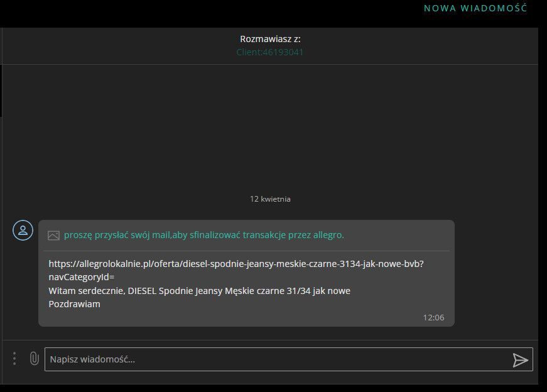
Task: Open the allegrolokalnie.pl offer URL
Action: point(236,270)
